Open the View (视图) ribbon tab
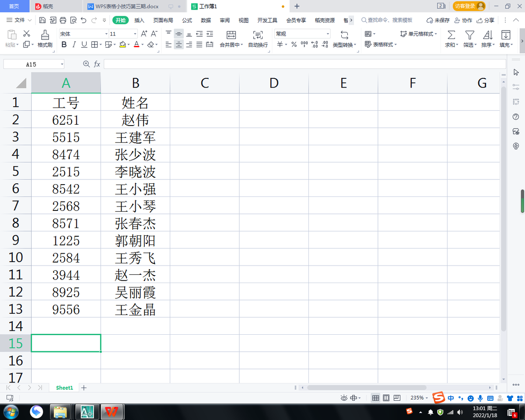The width and height of the screenshot is (525, 420). tap(243, 20)
